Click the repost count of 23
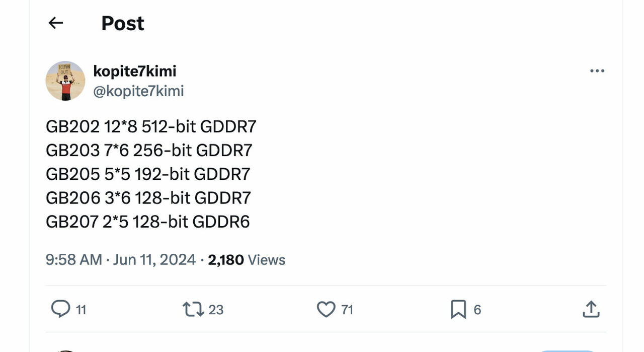Image resolution: width=644 pixels, height=352 pixels. point(216,310)
